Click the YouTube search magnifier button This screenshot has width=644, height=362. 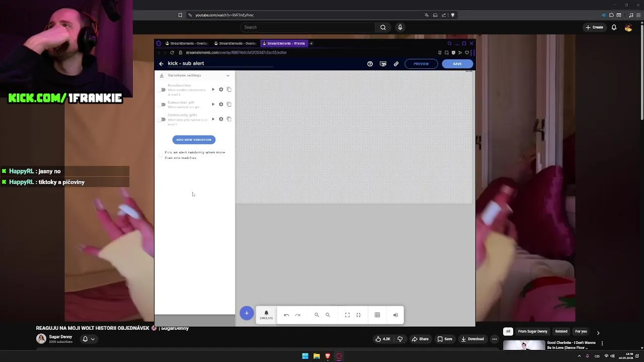point(383,27)
